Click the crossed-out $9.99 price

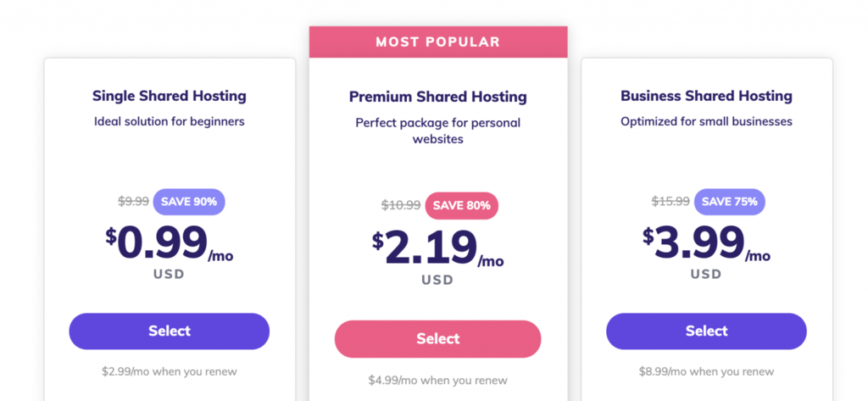[x=133, y=202]
